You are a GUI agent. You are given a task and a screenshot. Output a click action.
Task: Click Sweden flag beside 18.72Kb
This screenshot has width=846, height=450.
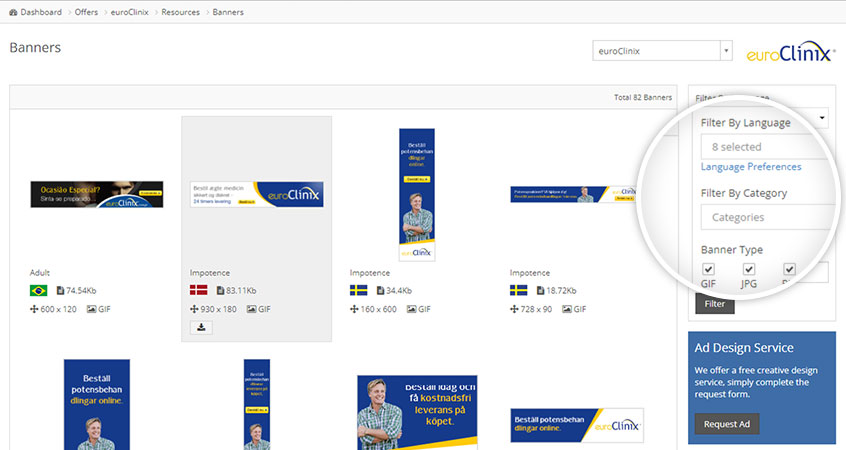pyautogui.click(x=518, y=290)
